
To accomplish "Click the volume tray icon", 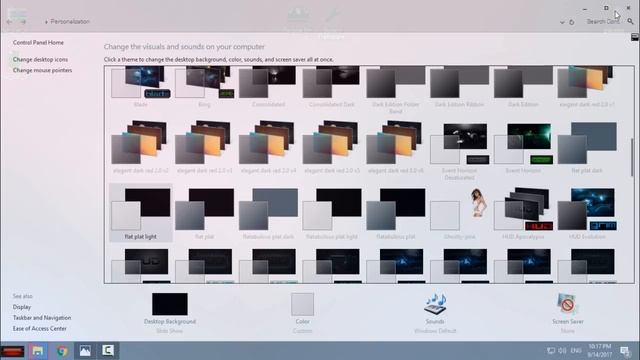I will pyautogui.click(x=562, y=351).
